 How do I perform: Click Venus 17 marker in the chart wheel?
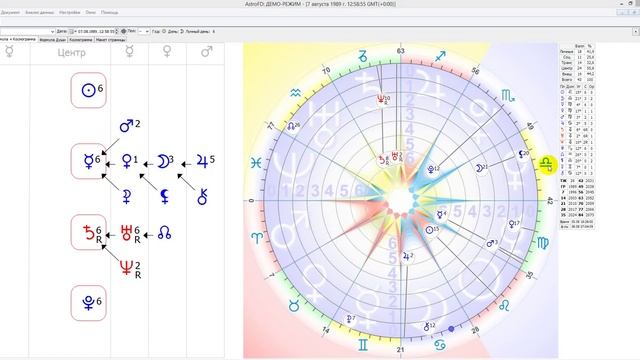click(514, 224)
